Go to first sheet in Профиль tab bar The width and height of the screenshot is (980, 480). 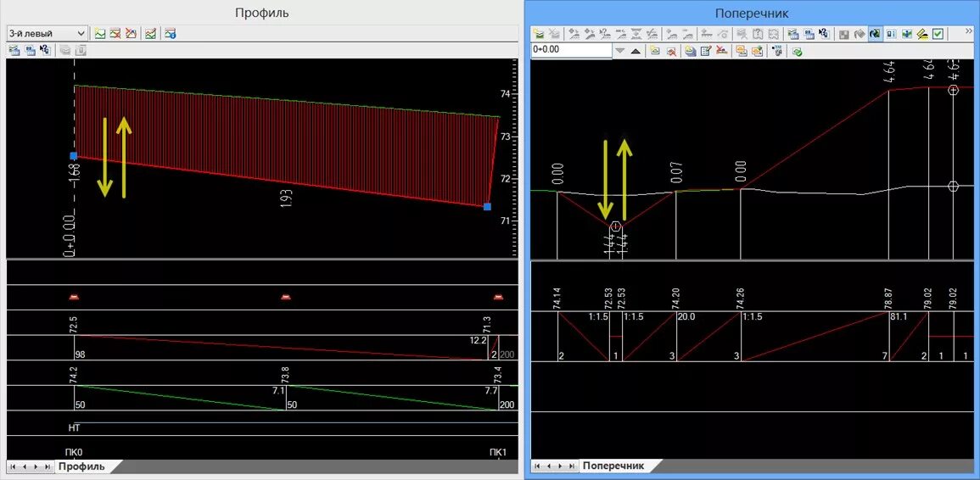11,466
